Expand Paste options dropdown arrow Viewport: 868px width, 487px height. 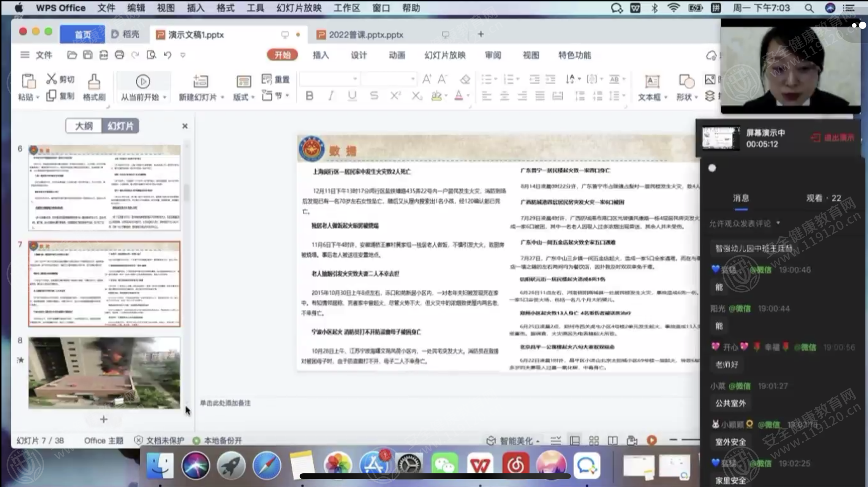(38, 98)
